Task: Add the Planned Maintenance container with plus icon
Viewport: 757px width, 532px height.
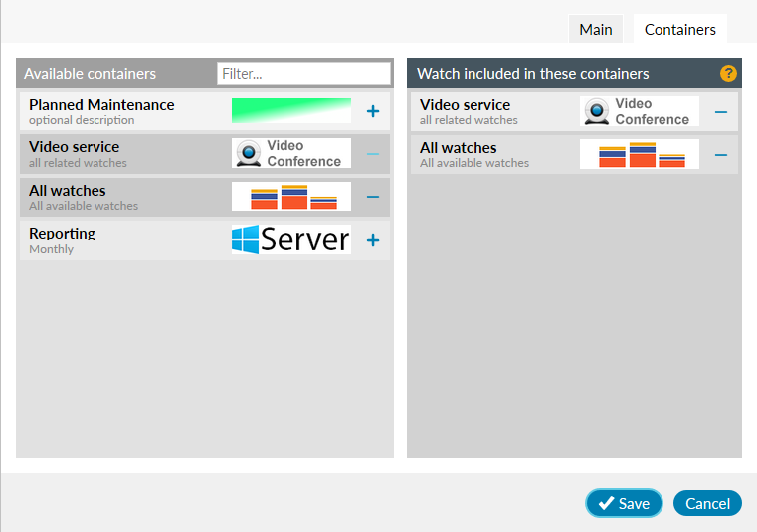Action: click(373, 111)
